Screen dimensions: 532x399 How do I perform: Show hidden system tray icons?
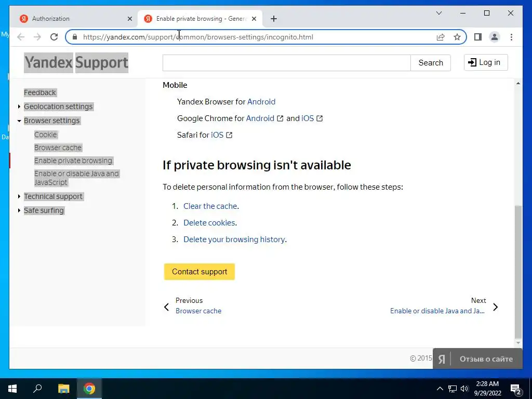pos(440,389)
